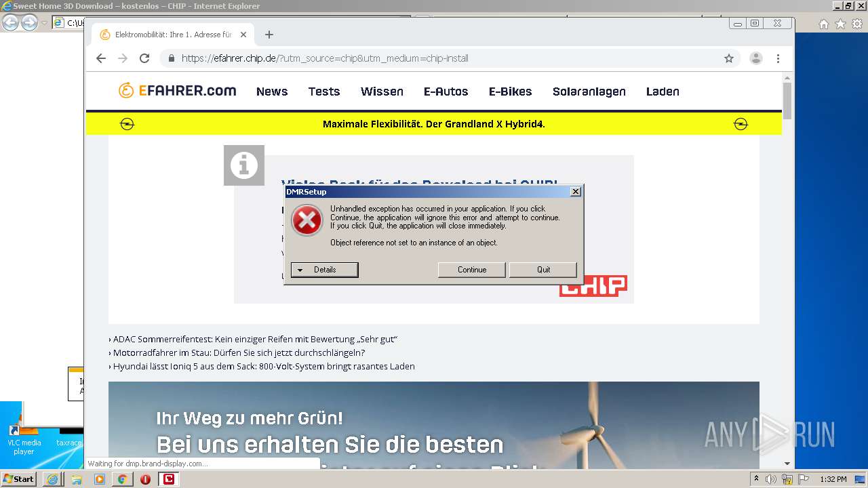The height and width of the screenshot is (488, 868).
Task: Bookmark this page with the star icon
Action: 729,58
